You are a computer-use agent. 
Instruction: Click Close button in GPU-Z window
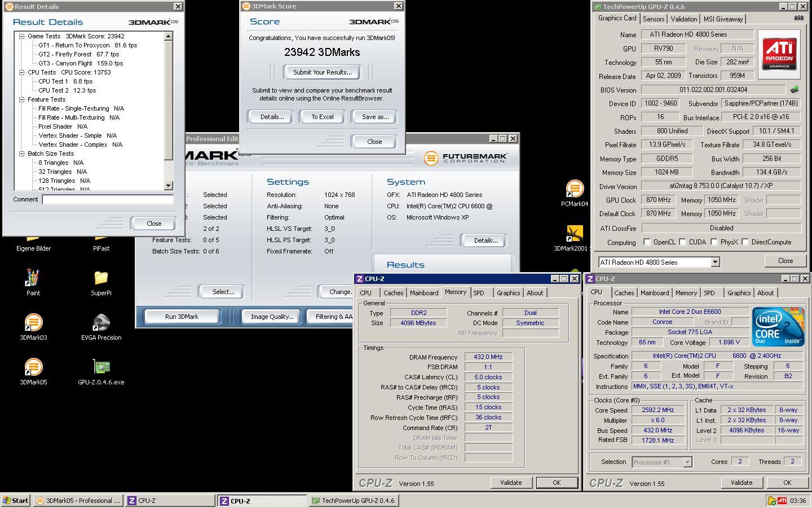point(785,261)
